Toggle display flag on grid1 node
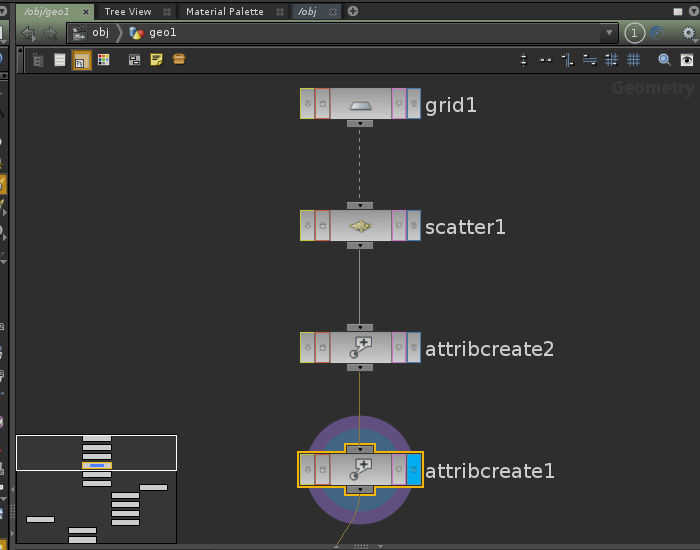 413,104
